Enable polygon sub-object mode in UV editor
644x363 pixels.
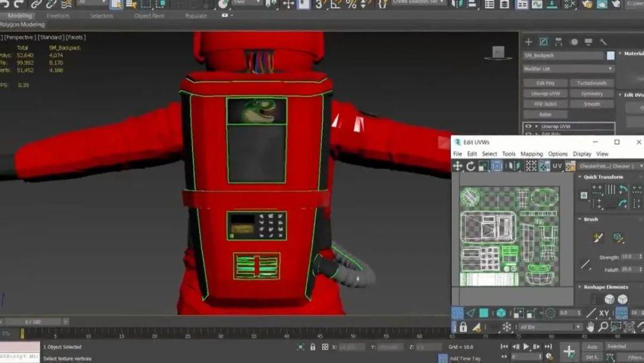(x=483, y=313)
